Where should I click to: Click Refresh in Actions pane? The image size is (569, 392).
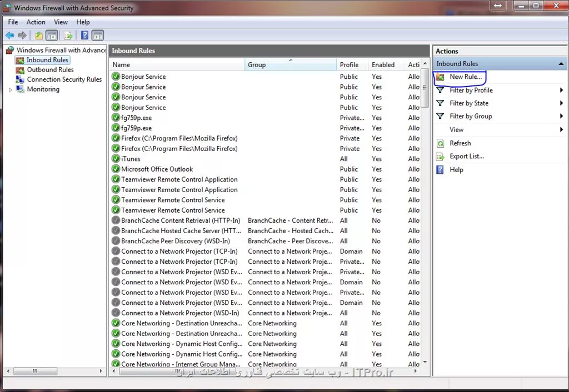pos(460,143)
